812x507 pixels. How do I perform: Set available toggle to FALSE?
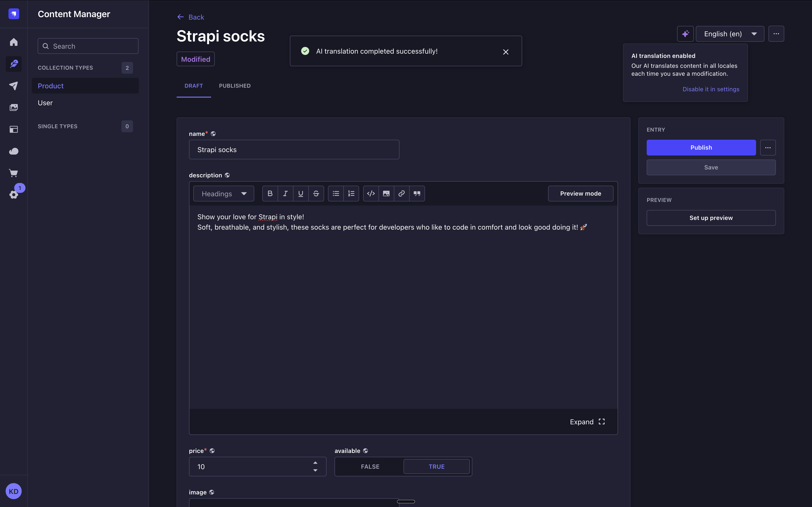(x=370, y=466)
